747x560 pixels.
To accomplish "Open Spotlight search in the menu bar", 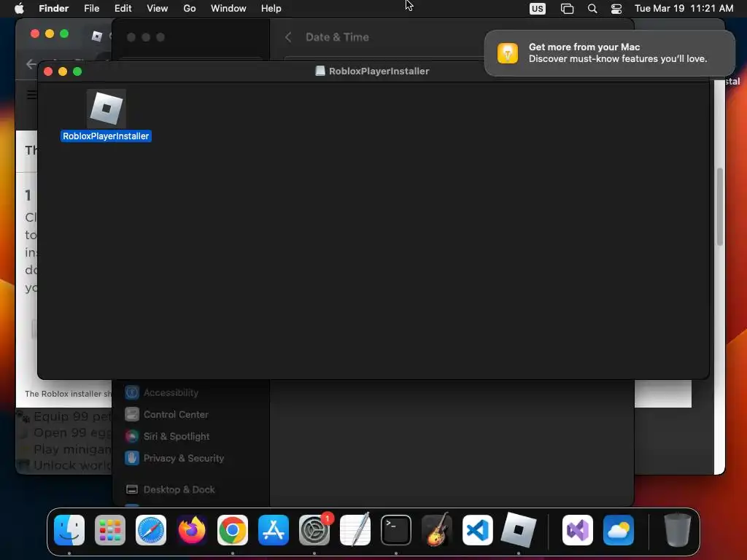I will (592, 9).
